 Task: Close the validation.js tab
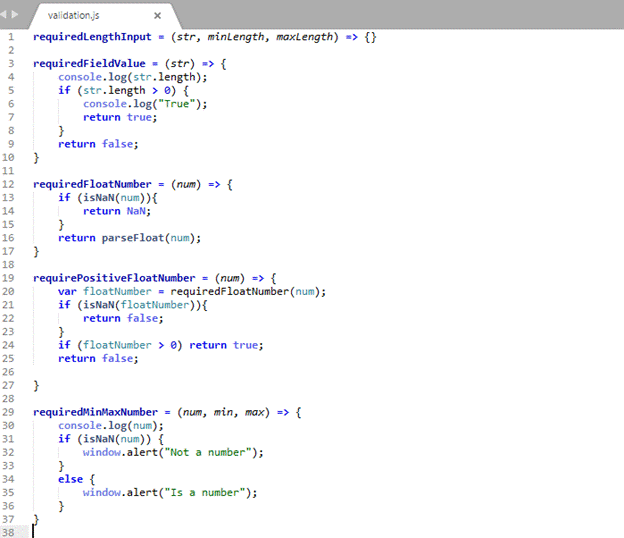[x=158, y=16]
